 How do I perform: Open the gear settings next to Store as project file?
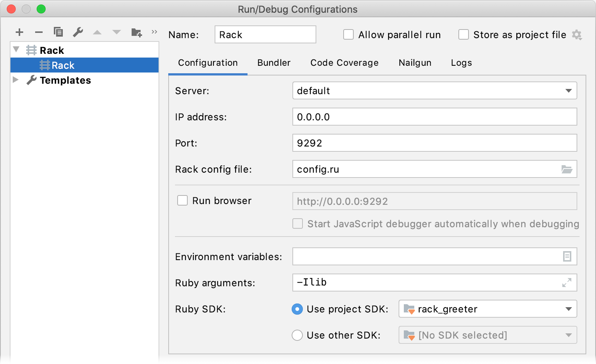[577, 35]
